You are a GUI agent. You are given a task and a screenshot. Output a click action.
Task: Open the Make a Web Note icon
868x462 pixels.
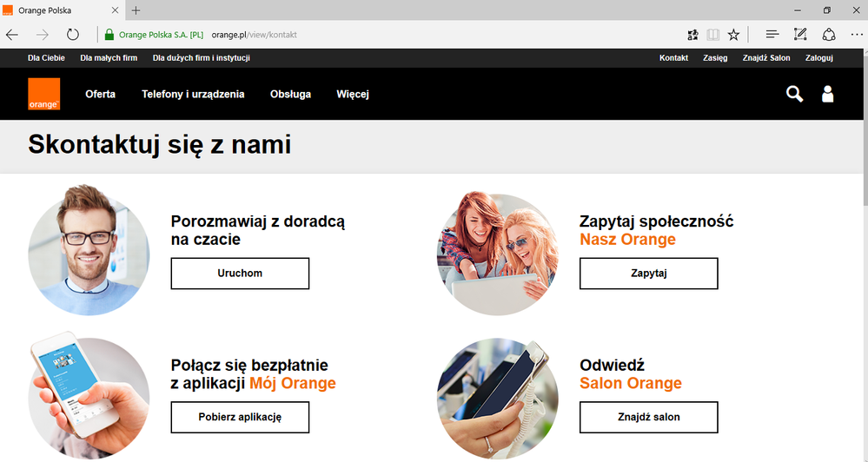800,35
